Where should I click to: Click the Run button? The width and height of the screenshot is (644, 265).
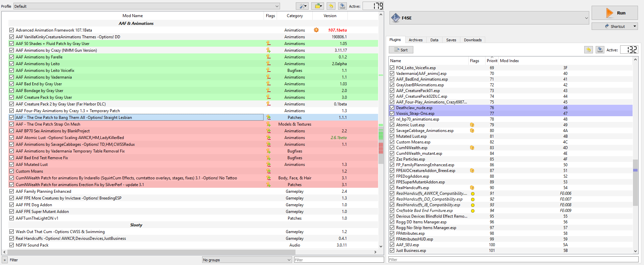(615, 13)
